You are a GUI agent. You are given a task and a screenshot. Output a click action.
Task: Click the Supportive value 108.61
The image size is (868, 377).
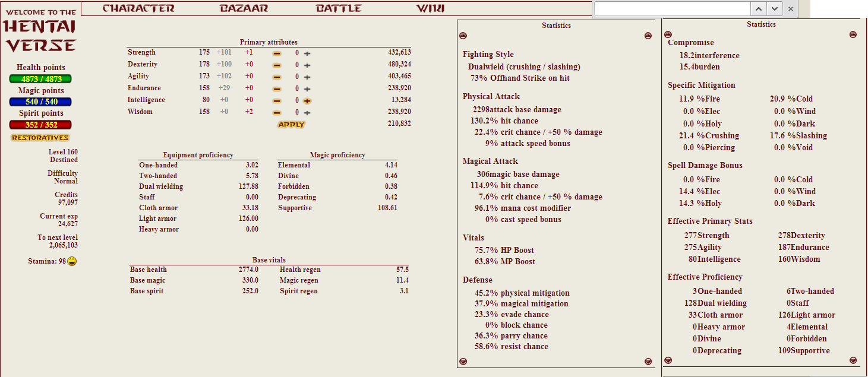point(387,208)
